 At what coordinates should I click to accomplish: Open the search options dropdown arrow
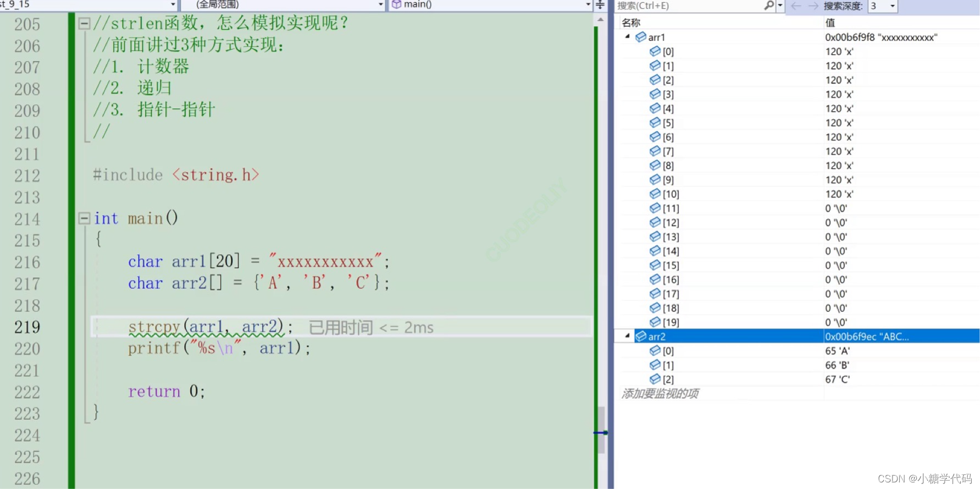[x=780, y=6]
